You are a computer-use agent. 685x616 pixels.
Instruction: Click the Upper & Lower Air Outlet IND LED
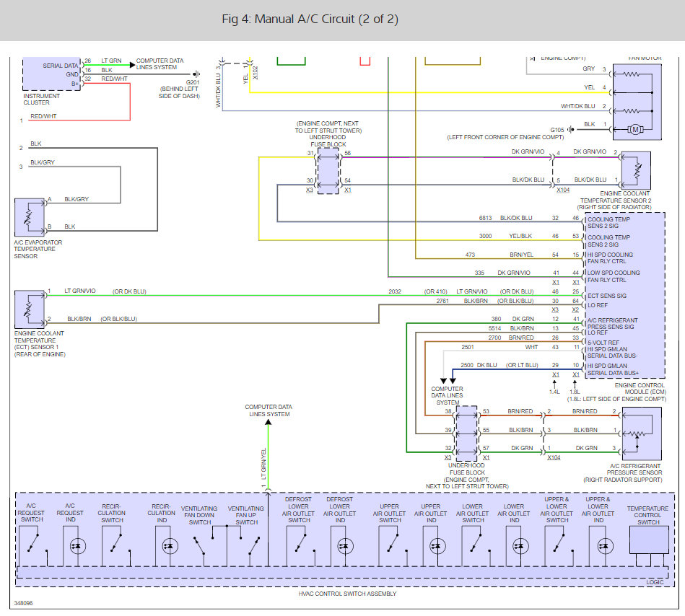point(605,546)
